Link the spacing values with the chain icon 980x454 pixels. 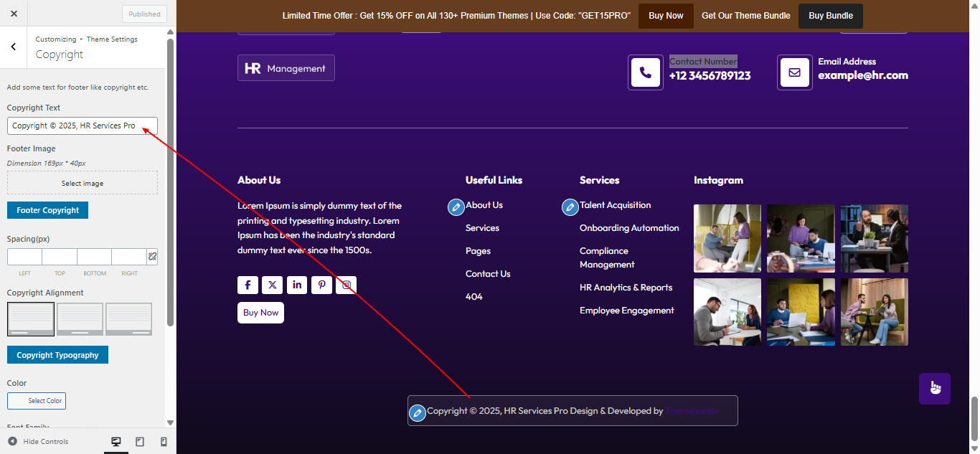[151, 256]
